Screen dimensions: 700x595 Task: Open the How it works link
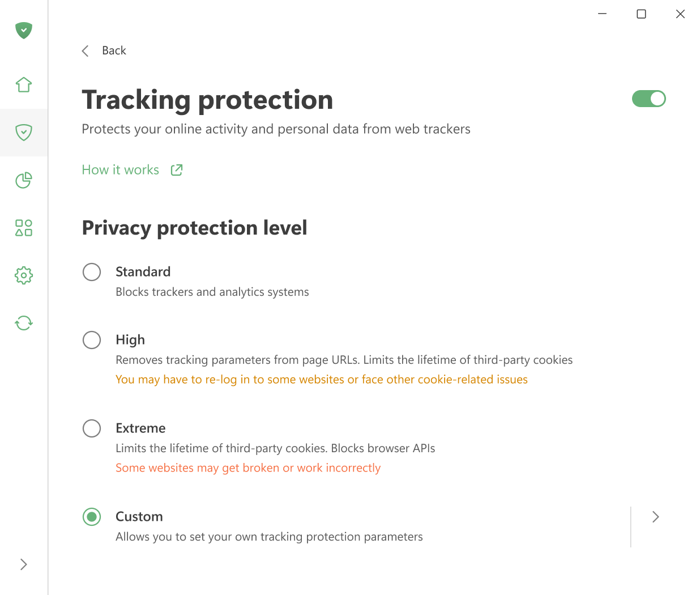pos(120,169)
